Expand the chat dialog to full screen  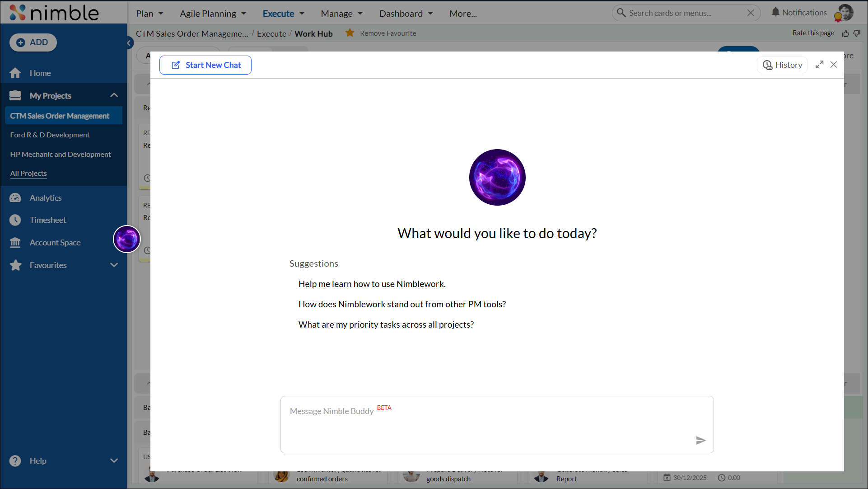pyautogui.click(x=819, y=65)
